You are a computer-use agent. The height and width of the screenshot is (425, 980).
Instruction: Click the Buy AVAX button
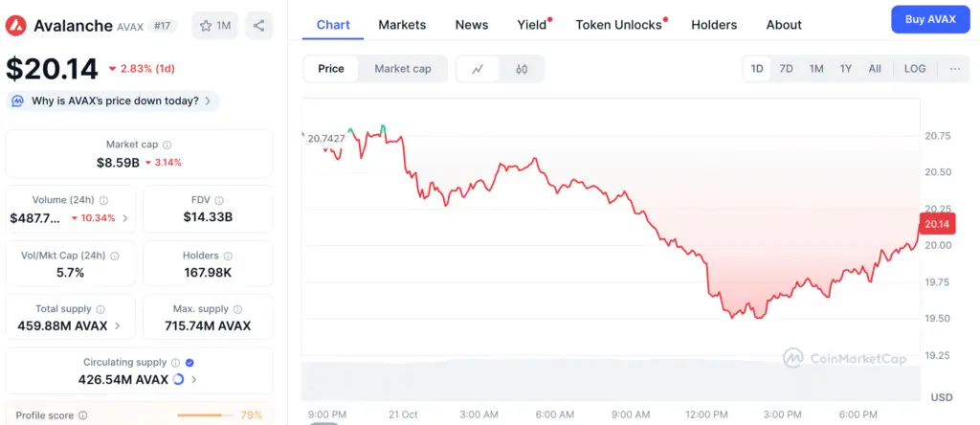point(929,19)
